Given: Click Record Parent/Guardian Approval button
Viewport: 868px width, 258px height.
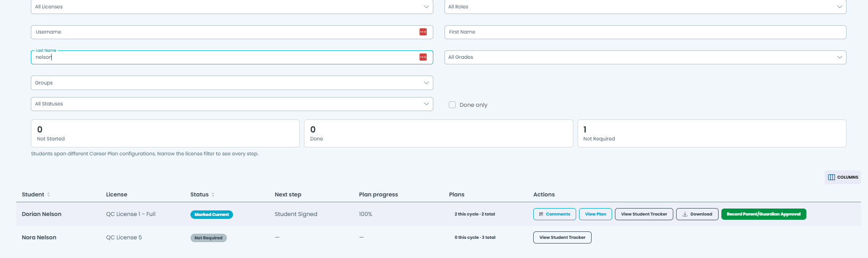Looking at the screenshot, I should 763,214.
